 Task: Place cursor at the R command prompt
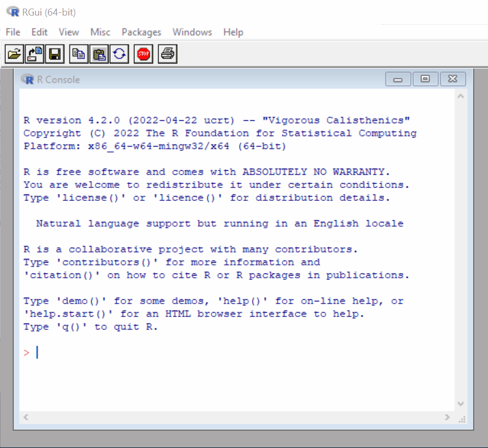[x=37, y=352]
